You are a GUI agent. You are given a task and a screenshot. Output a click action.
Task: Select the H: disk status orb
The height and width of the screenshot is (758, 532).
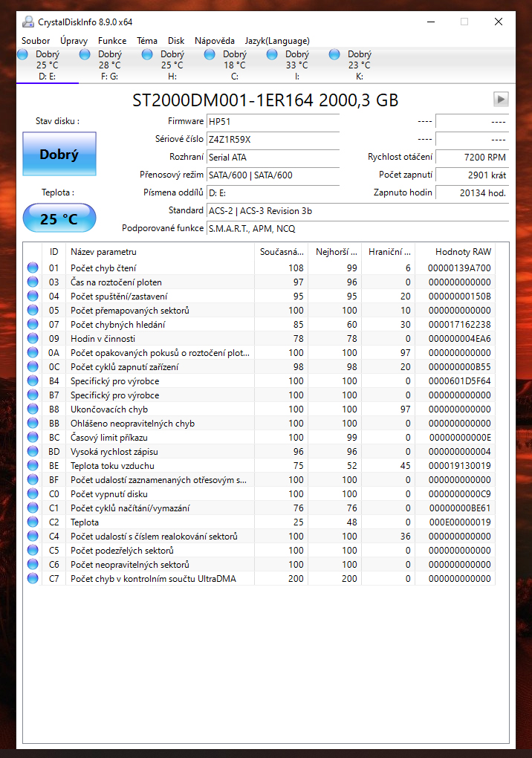coord(147,54)
